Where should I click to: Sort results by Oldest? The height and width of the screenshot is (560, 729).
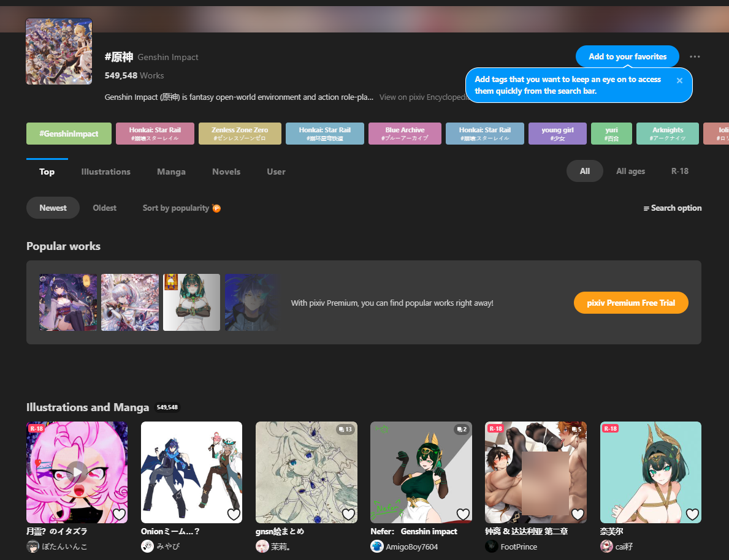click(105, 208)
